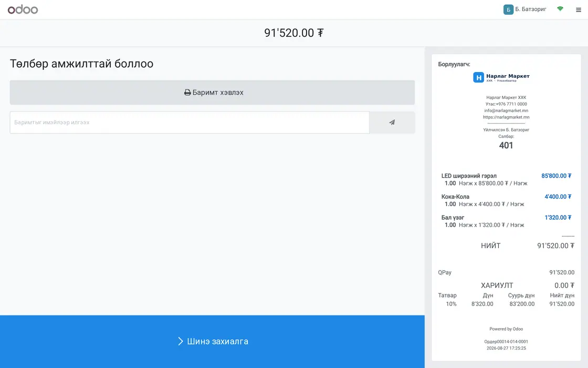The width and height of the screenshot is (588, 368).
Task: Click the НИЙТ total label
Action: pos(490,246)
